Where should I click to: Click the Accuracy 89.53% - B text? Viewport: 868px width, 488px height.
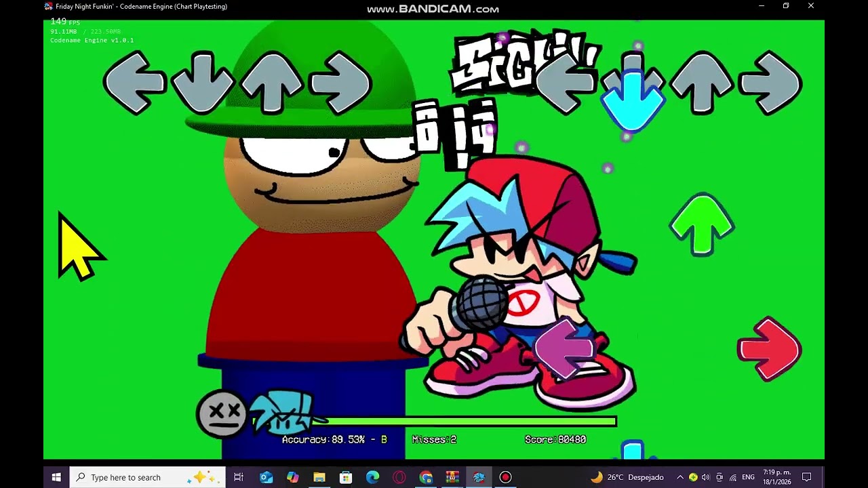[x=334, y=440]
